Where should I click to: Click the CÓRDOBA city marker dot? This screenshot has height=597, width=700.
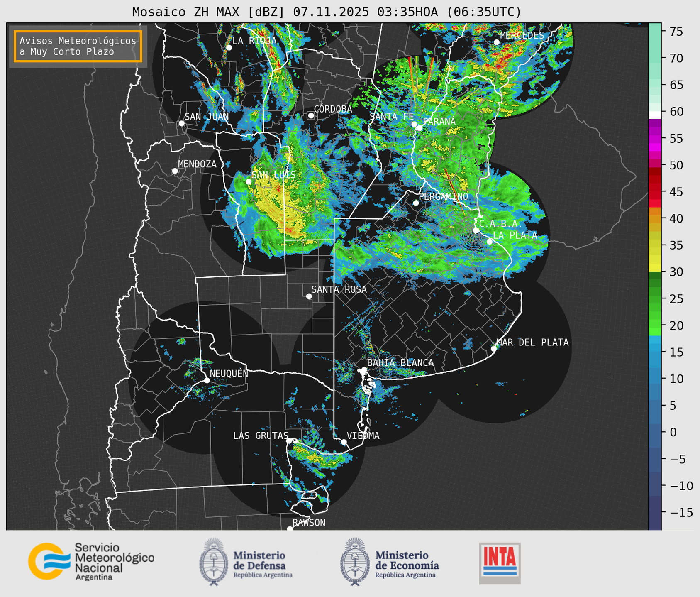[311, 115]
